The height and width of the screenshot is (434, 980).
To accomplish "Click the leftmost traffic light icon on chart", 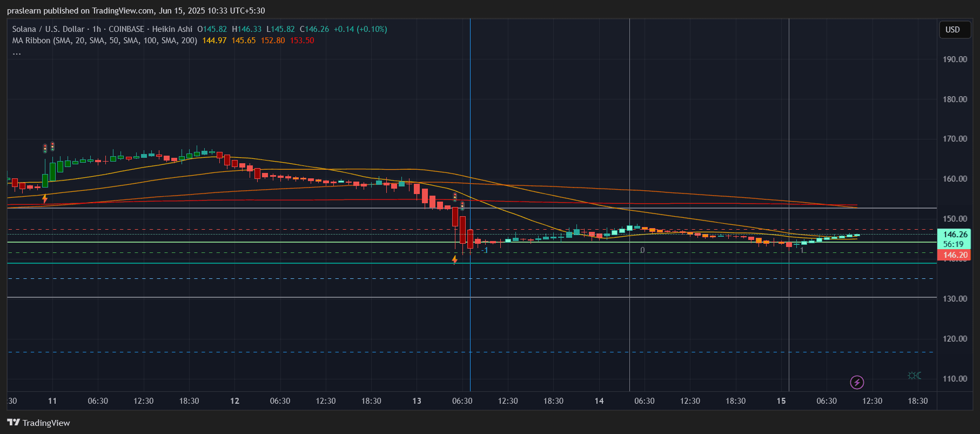I will pos(45,149).
